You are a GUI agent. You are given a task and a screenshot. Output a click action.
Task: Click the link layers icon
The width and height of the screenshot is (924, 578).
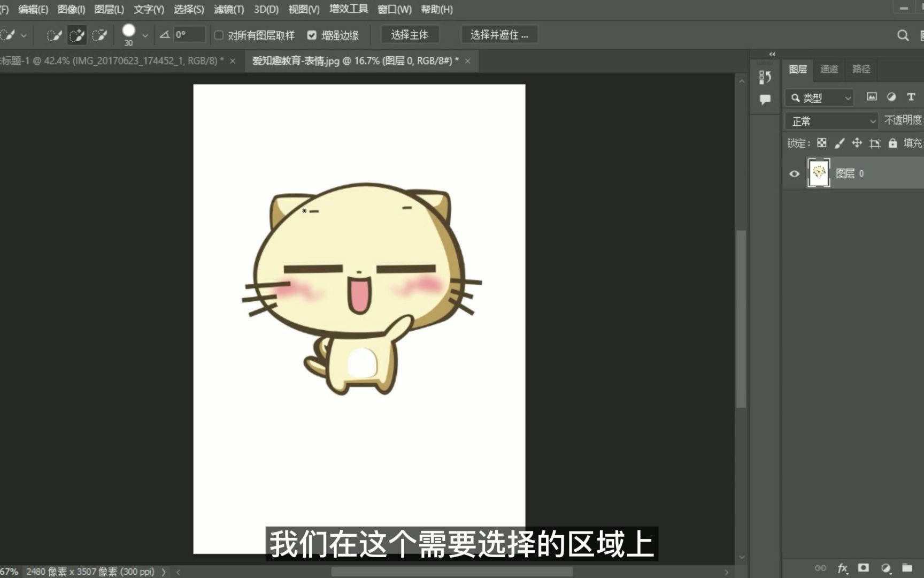point(820,568)
